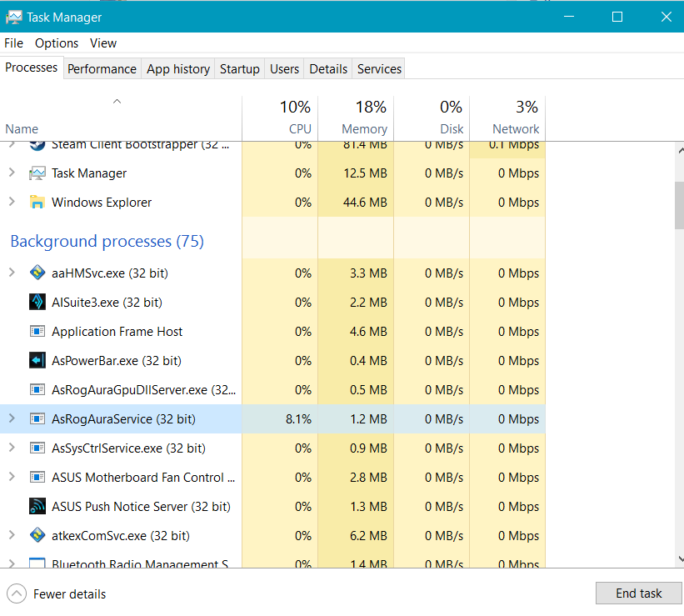Click the AsPowerBar.exe arrow icon
The height and width of the screenshot is (616, 684).
[x=37, y=361]
